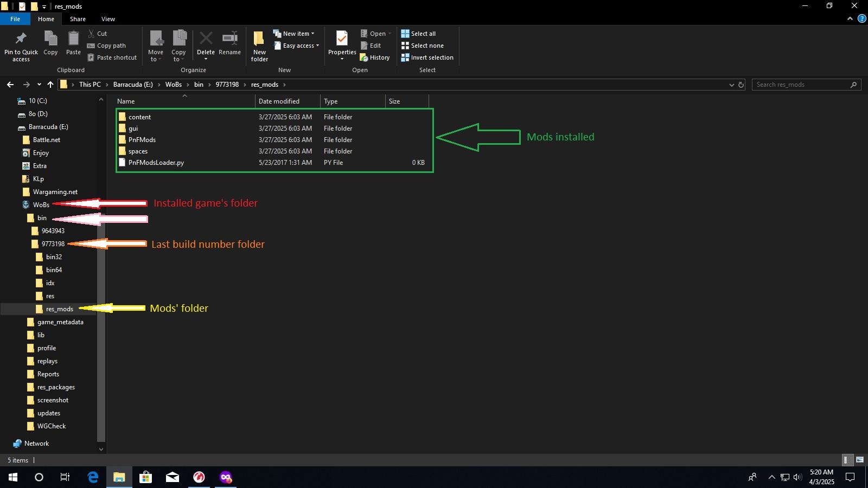Click the Copy ribbon icon
Viewport: 868px width, 488px height.
click(x=50, y=39)
